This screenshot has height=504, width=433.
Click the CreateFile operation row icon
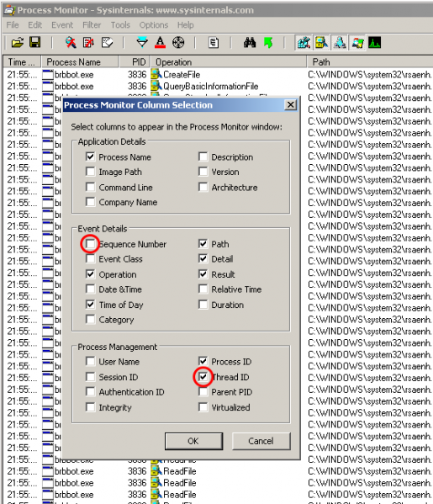[x=156, y=75]
